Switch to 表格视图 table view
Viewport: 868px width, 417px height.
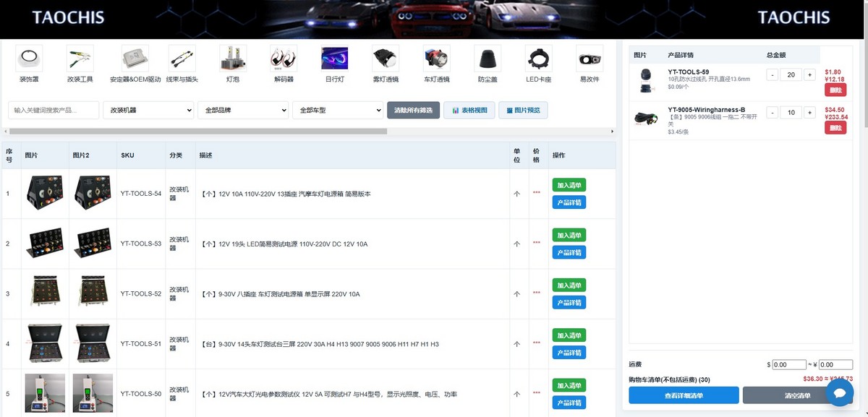tap(469, 110)
